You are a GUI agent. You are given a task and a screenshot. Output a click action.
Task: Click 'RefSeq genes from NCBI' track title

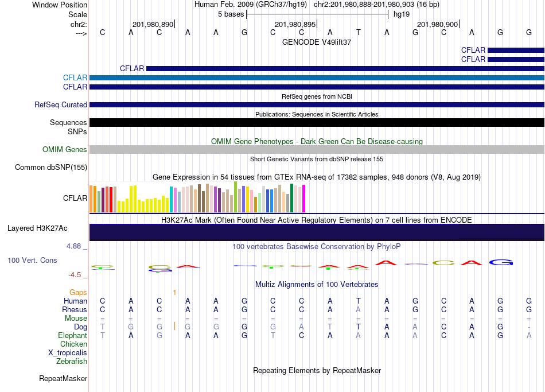coord(317,96)
